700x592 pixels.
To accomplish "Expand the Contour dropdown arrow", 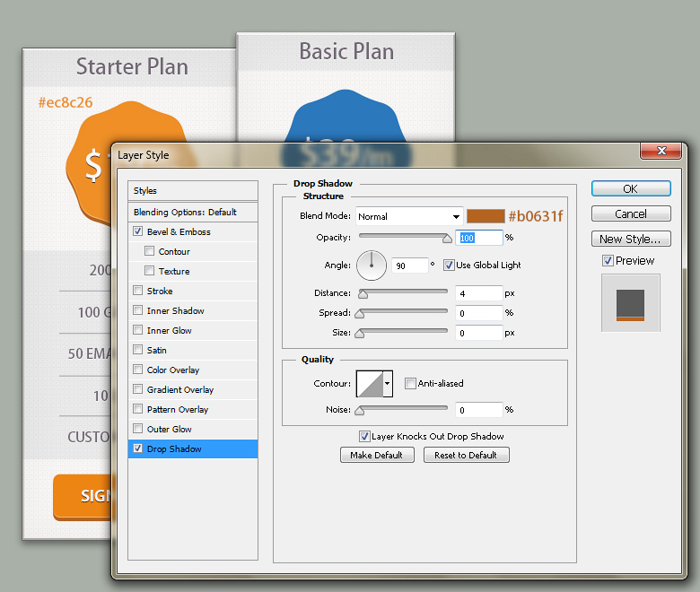I will tap(388, 384).
